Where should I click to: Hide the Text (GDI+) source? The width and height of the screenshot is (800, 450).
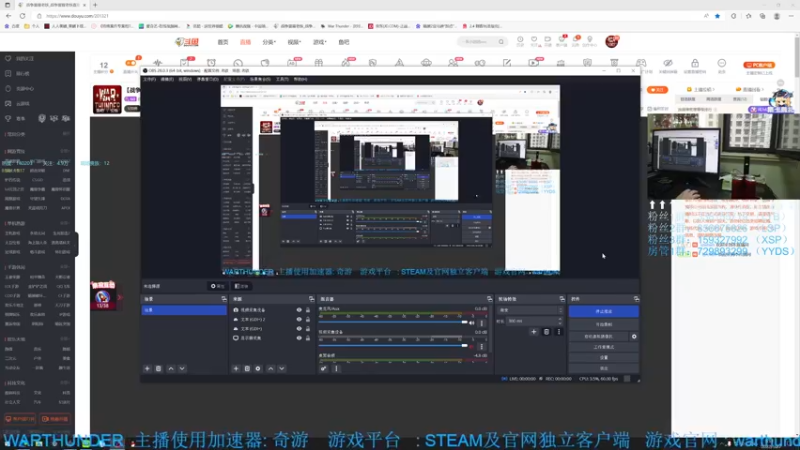point(299,329)
